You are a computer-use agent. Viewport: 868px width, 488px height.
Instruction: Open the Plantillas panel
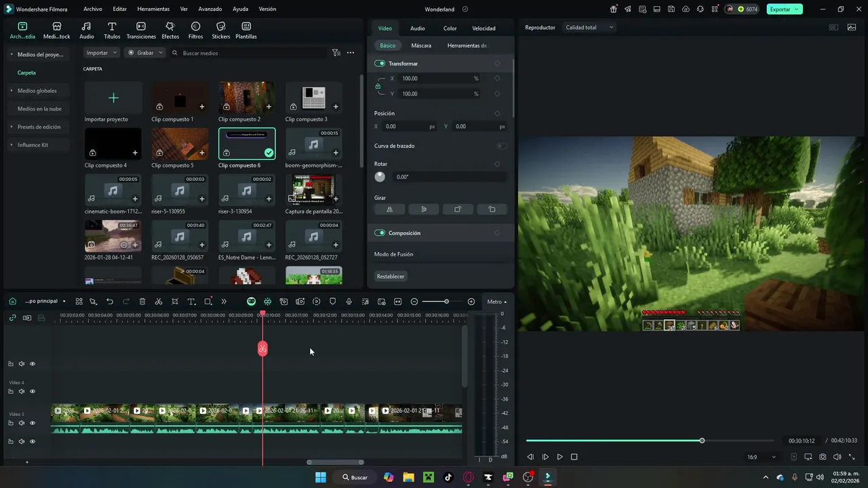tap(246, 30)
